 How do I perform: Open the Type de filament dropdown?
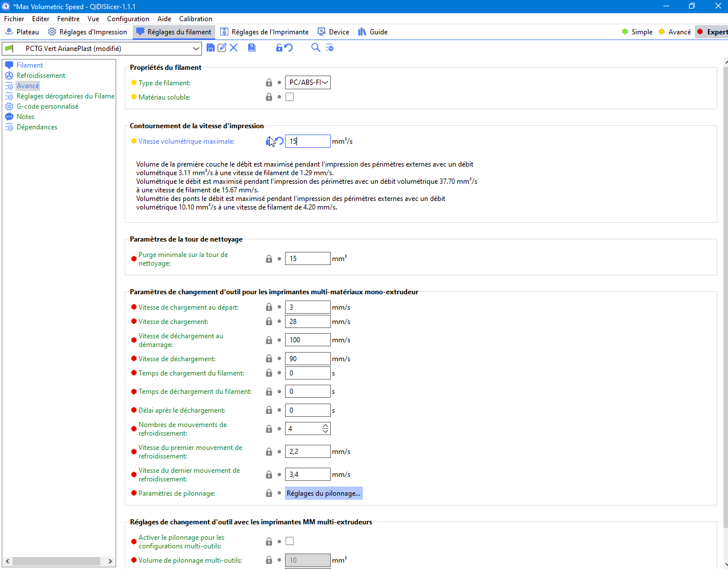click(x=308, y=82)
